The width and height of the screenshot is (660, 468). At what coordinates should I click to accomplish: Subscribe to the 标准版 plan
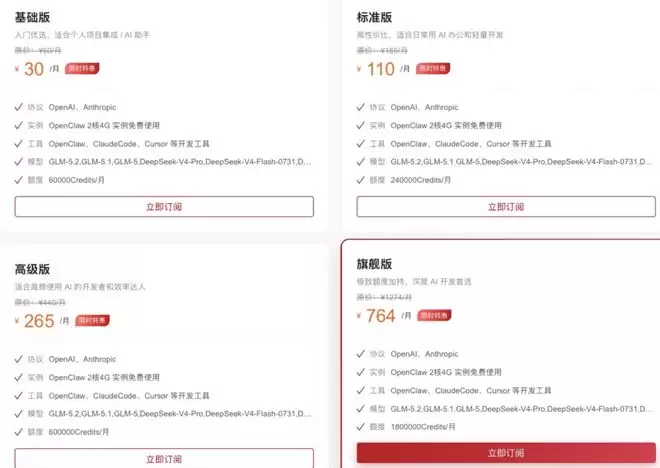coord(506,207)
